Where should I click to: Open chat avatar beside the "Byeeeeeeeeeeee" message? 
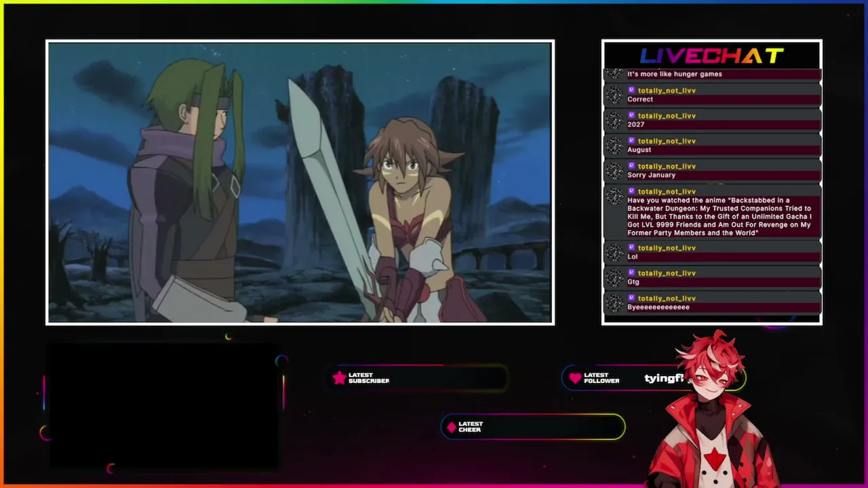614,302
